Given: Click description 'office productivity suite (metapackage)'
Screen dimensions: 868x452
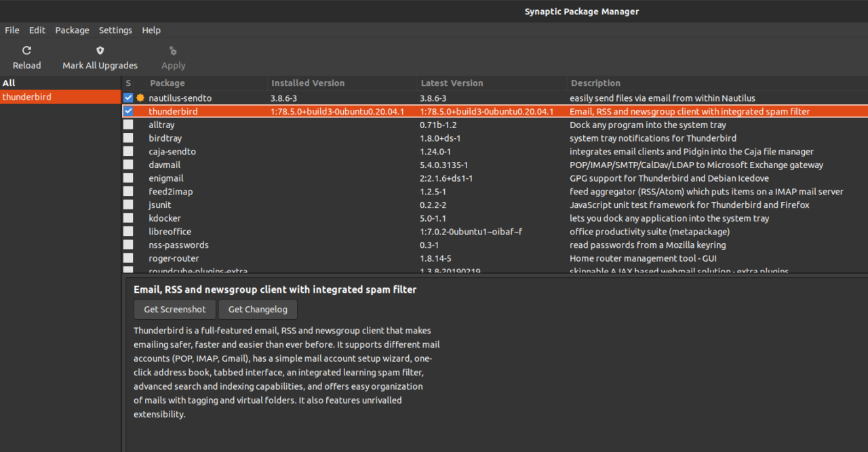Looking at the screenshot, I should click(x=650, y=232).
